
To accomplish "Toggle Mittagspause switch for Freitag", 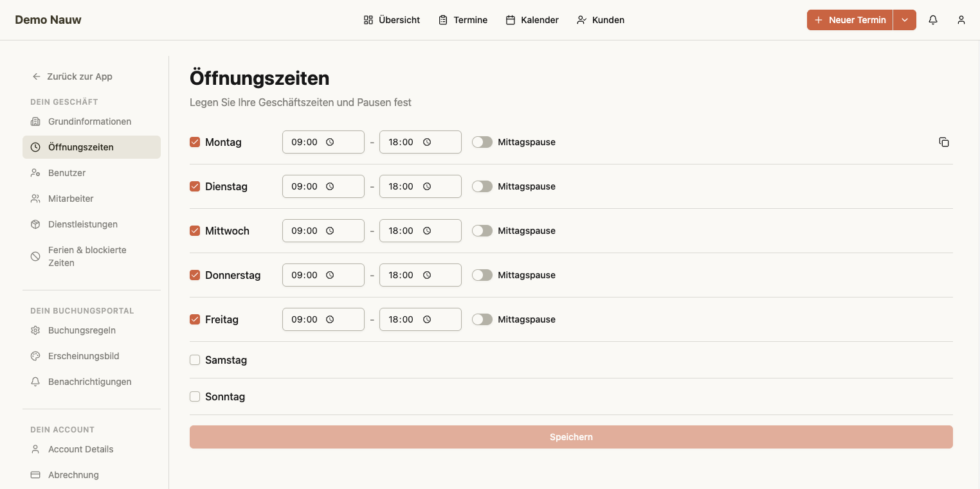I will (x=482, y=319).
